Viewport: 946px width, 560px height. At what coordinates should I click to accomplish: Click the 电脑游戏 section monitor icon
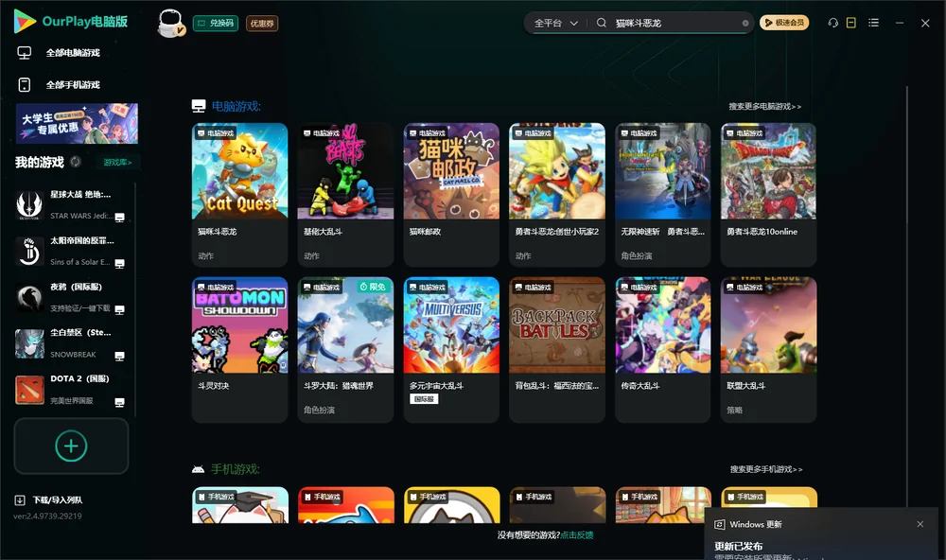tap(199, 106)
